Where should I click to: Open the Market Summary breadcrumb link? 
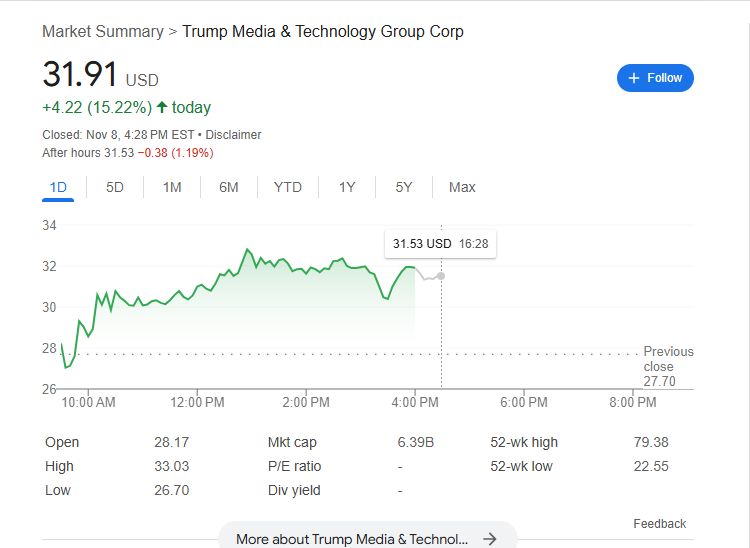[x=102, y=31]
